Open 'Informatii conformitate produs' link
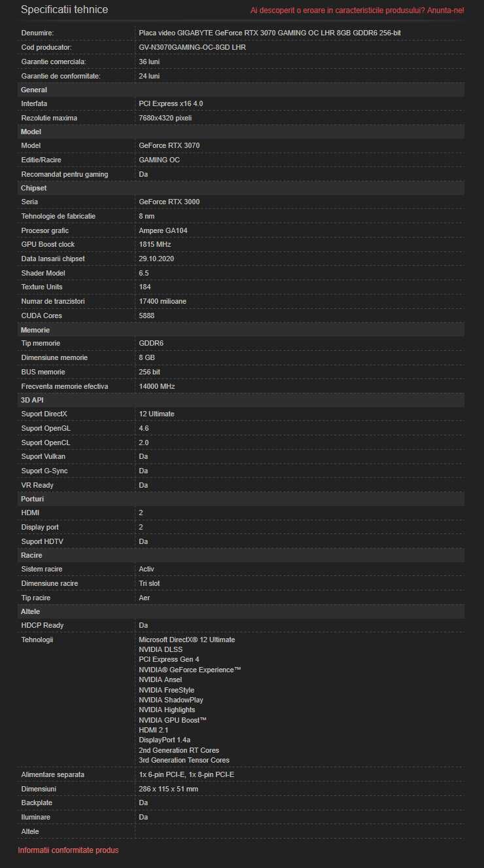 tap(68, 850)
